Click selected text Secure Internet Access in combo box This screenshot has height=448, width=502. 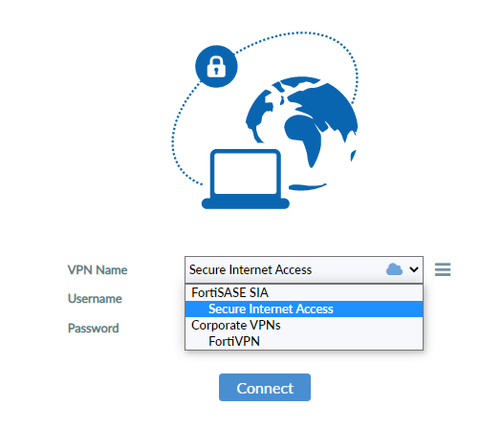point(251,269)
